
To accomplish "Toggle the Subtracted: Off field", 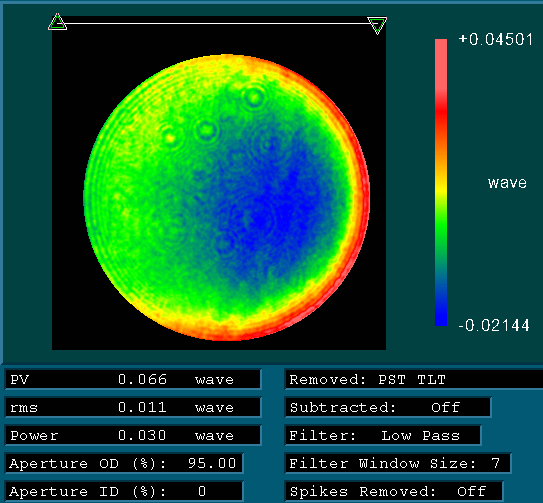I will point(388,407).
